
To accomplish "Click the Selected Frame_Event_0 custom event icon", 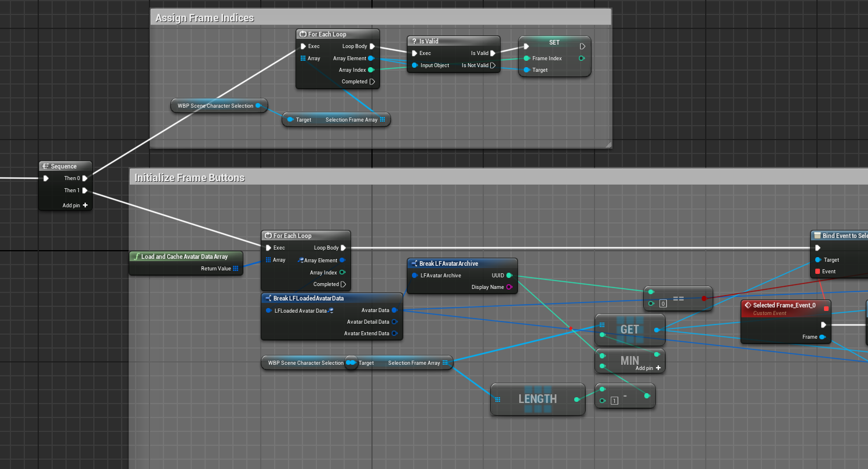I will [747, 305].
